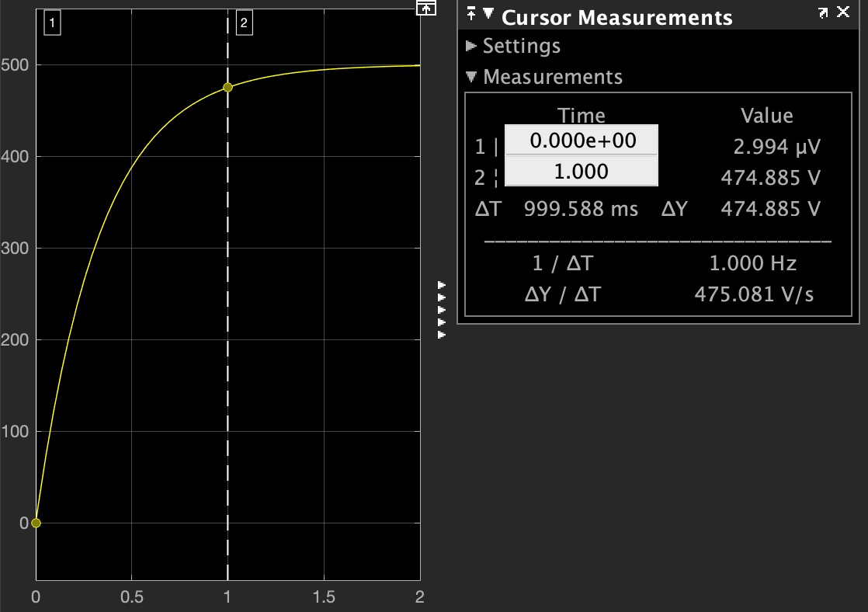Select cursor 2 label box in plot

coord(244,23)
